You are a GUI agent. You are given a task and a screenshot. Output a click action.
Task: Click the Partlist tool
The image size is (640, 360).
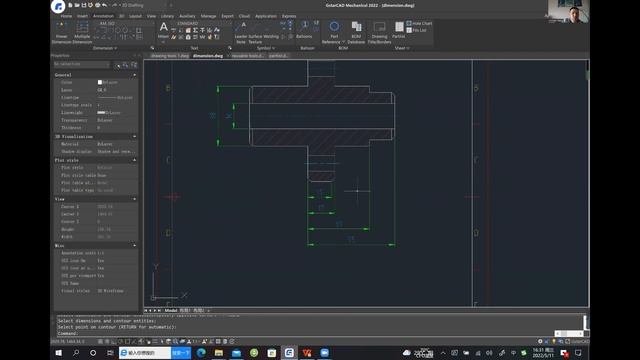pyautogui.click(x=398, y=30)
